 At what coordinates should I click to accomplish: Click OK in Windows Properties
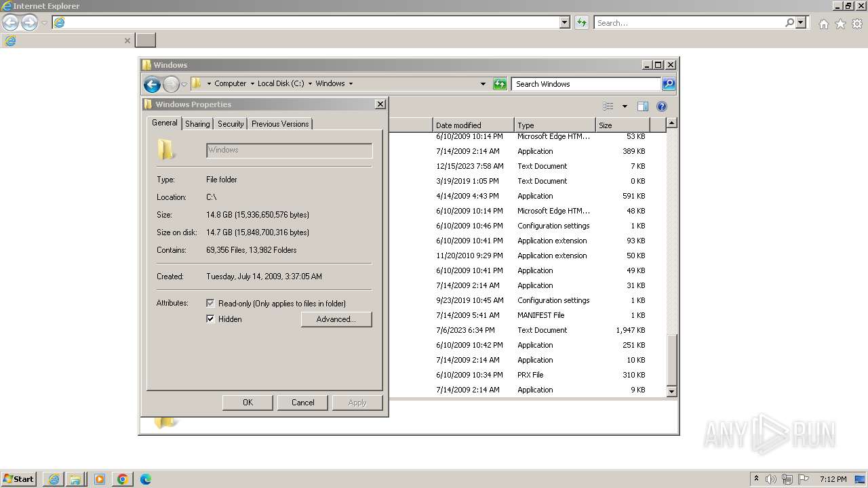tap(248, 403)
